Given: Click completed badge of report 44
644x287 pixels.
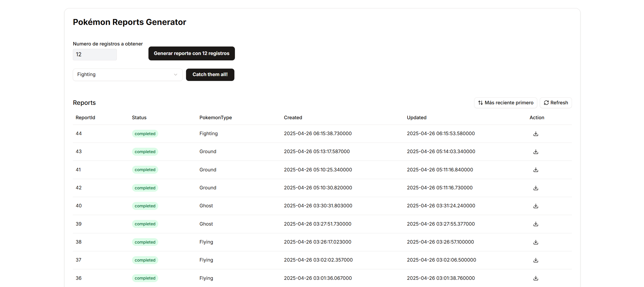Looking at the screenshot, I should click(x=145, y=134).
